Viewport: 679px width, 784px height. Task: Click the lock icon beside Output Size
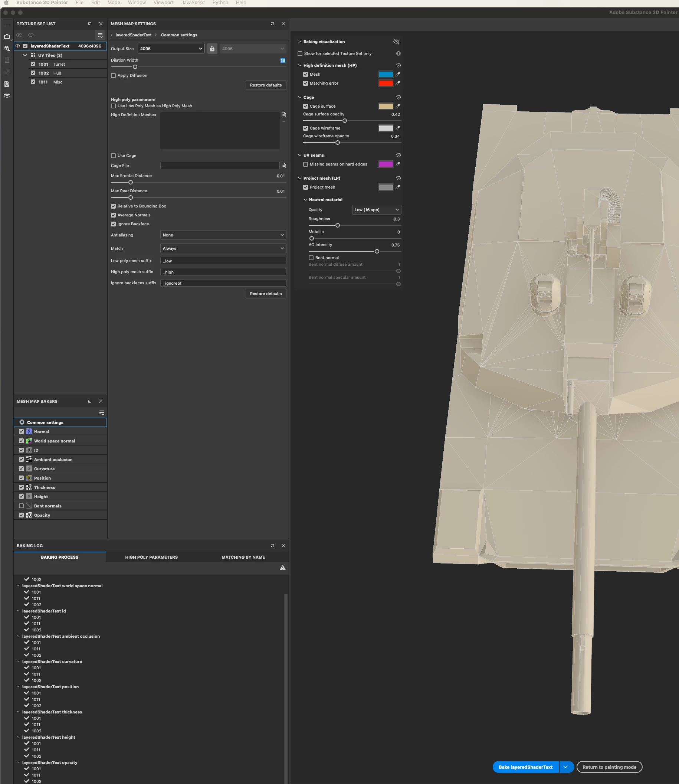pos(212,49)
